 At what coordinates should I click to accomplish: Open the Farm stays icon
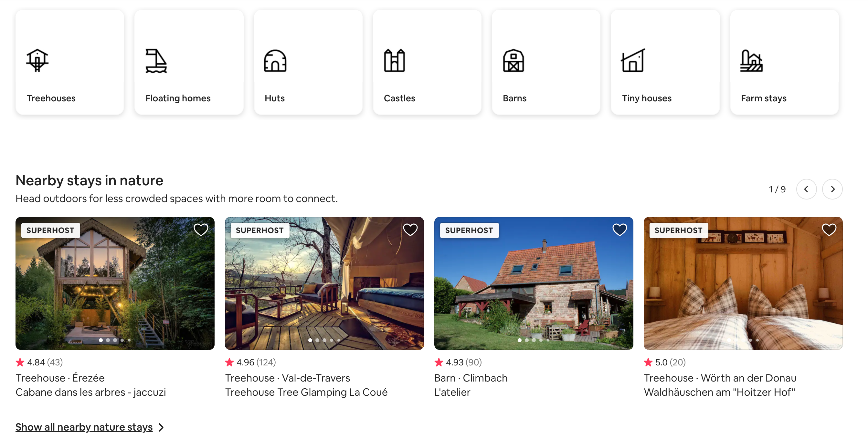(751, 61)
